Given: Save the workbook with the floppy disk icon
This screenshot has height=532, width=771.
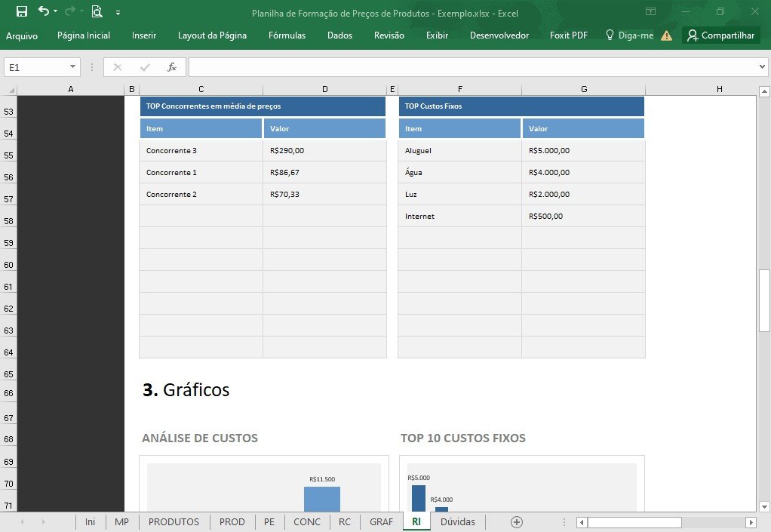Looking at the screenshot, I should tap(22, 11).
